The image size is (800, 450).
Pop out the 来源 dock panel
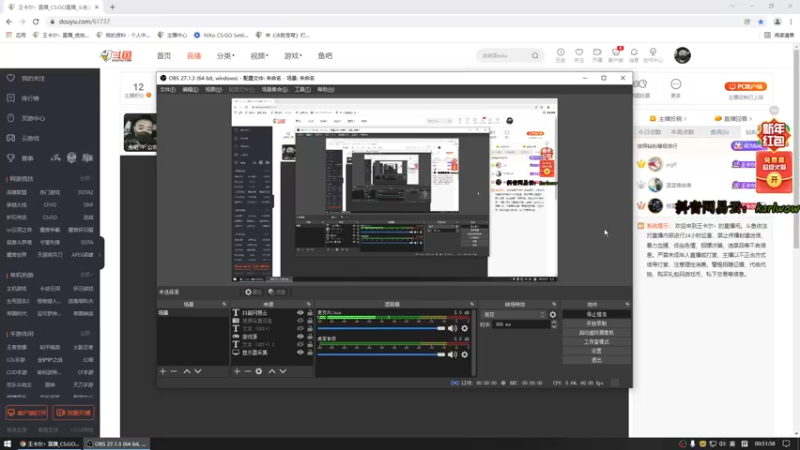(309, 304)
